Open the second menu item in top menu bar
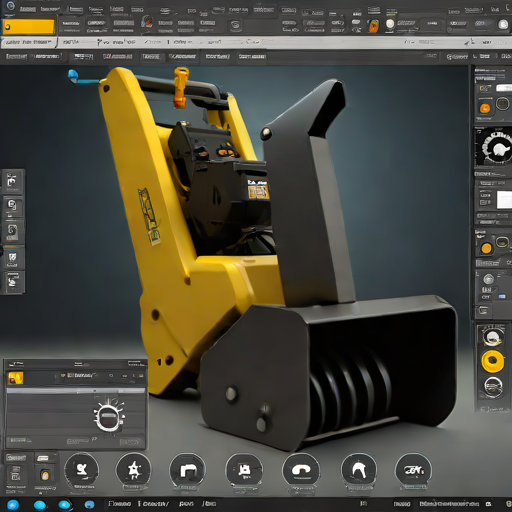Image resolution: width=512 pixels, height=512 pixels. [x=50, y=9]
